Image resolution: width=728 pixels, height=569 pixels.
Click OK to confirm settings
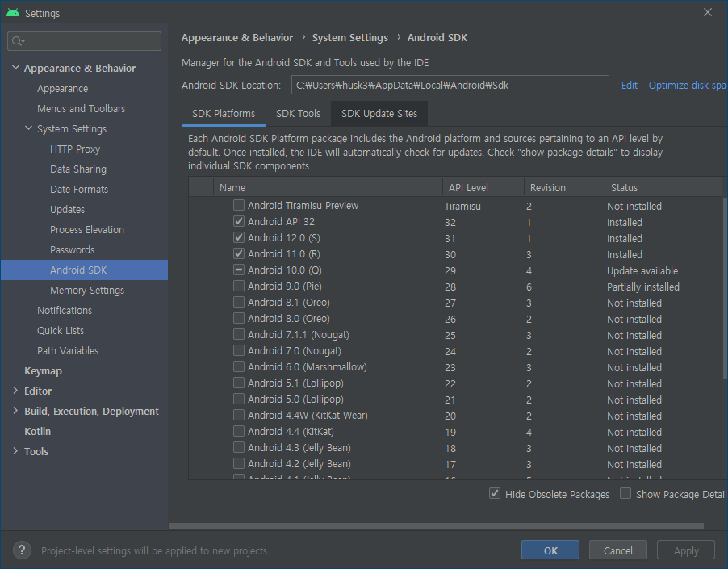pos(550,550)
